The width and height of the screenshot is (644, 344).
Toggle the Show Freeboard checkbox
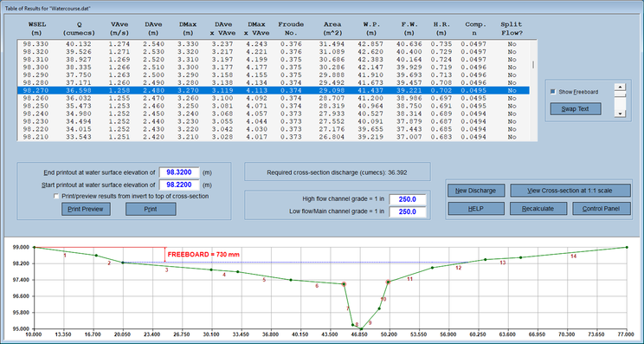pyautogui.click(x=553, y=92)
